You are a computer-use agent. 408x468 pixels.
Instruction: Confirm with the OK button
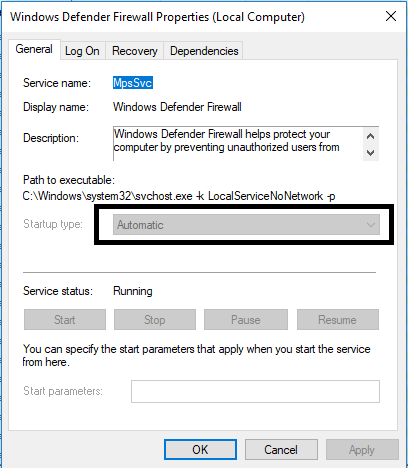200,450
